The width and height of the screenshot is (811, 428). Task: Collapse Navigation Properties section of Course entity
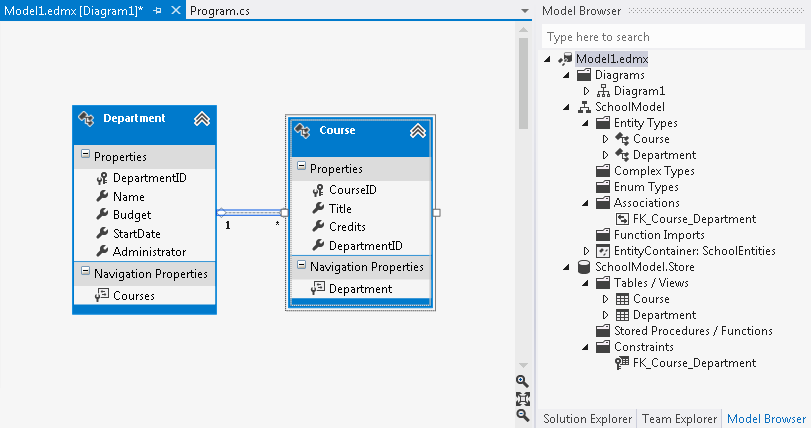pyautogui.click(x=302, y=265)
